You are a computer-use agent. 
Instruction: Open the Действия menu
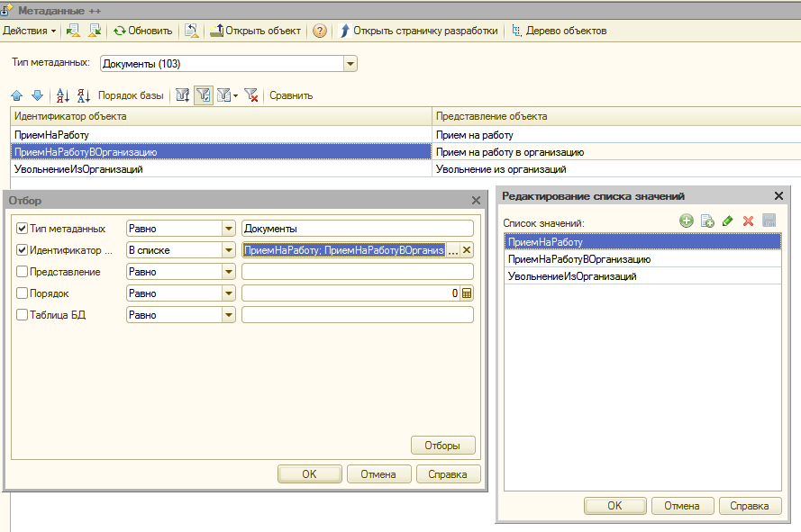[x=29, y=31]
